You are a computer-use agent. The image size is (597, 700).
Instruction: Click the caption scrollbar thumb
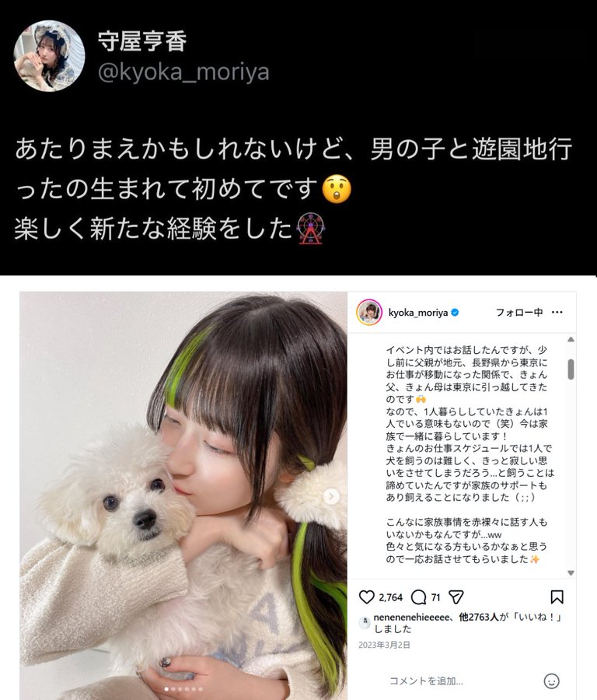(571, 369)
